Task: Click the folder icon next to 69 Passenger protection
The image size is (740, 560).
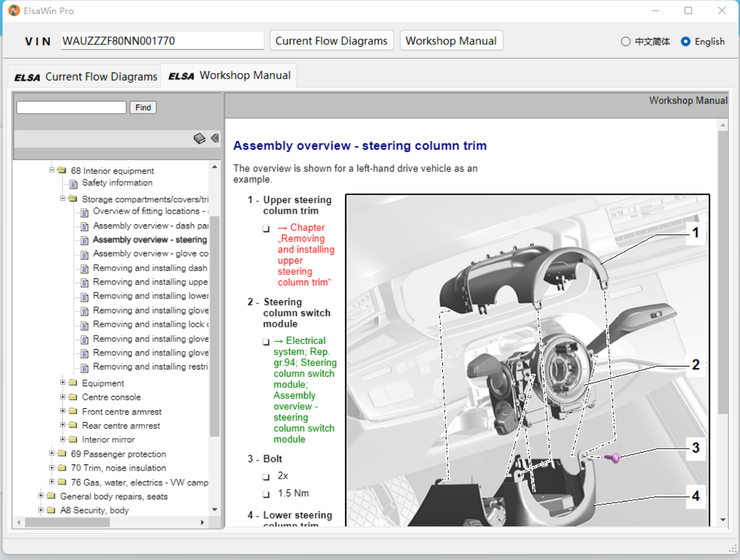Action: (x=62, y=454)
